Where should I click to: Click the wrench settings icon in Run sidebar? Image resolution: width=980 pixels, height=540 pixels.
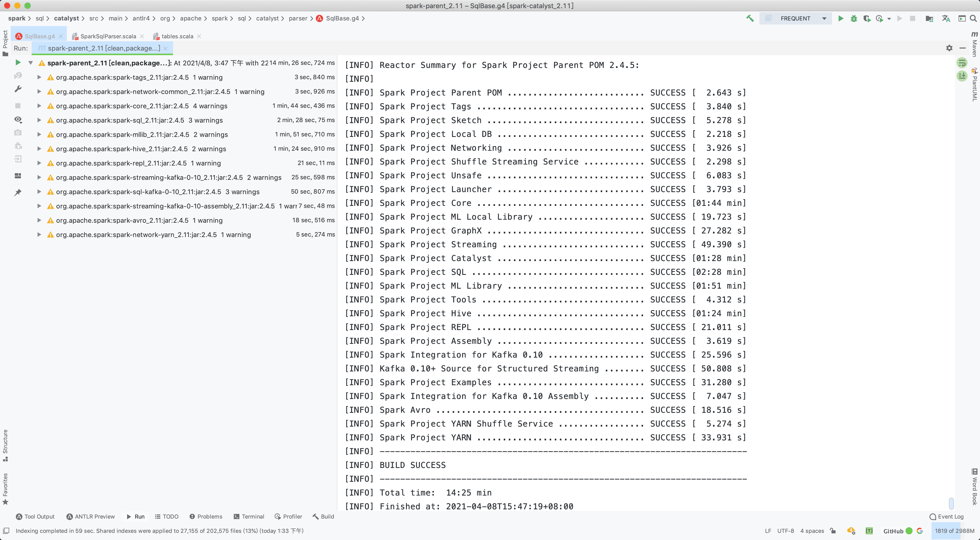tap(18, 89)
